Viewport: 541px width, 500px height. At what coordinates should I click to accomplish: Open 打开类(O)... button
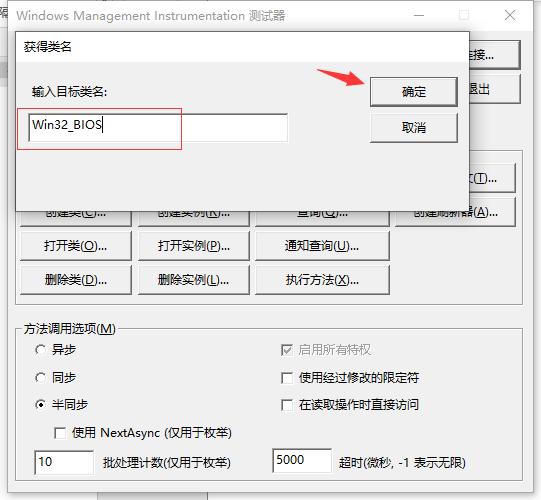point(76,246)
